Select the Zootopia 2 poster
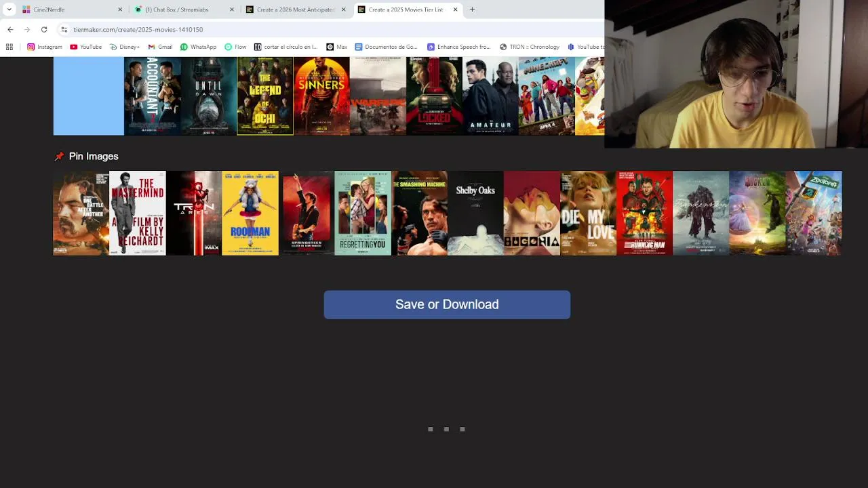Viewport: 868px width, 488px height. 814,213
